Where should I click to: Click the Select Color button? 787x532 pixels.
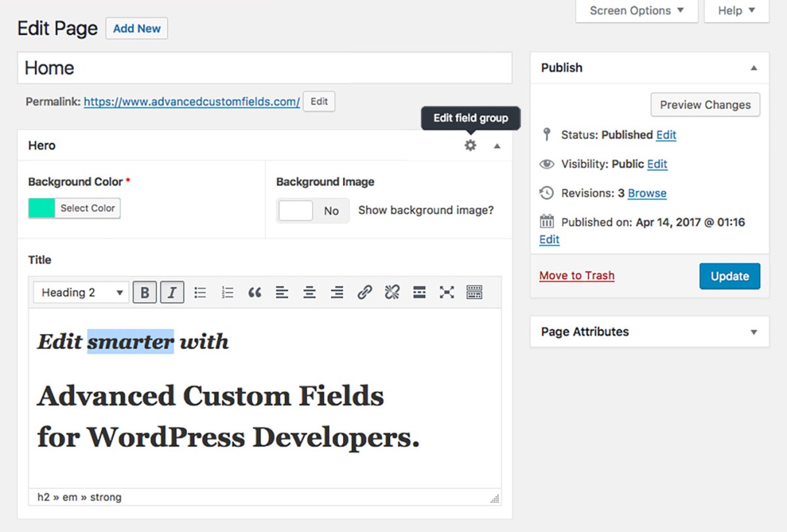pyautogui.click(x=88, y=209)
